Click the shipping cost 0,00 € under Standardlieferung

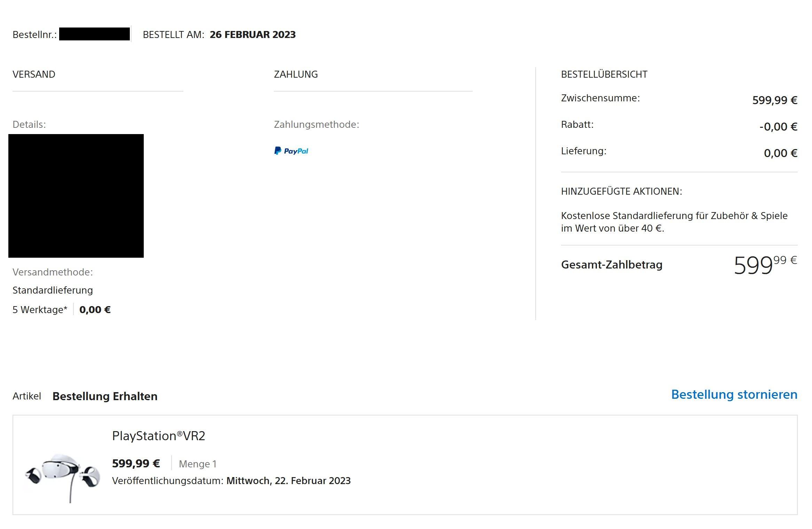point(95,310)
